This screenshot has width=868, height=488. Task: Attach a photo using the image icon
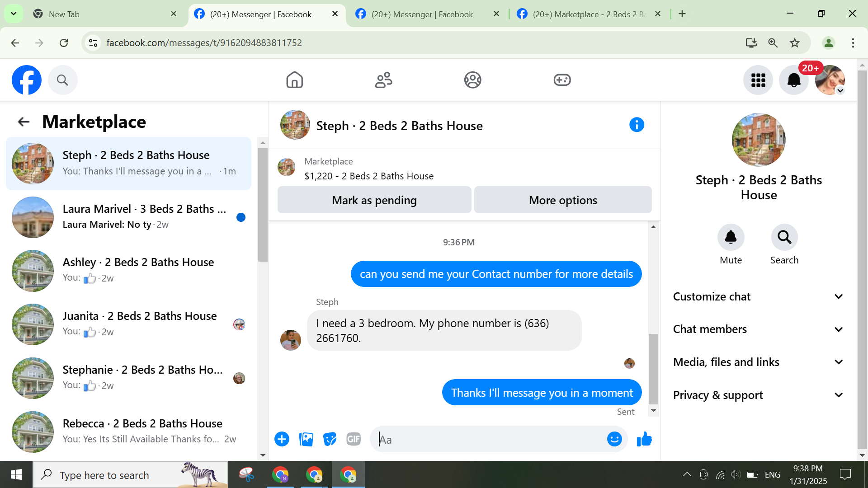pyautogui.click(x=306, y=439)
